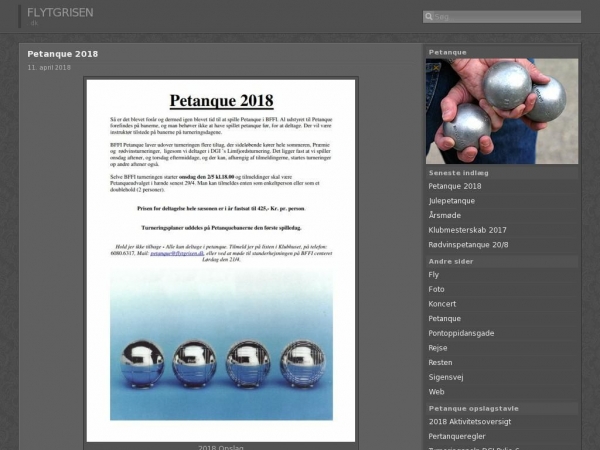
Task: Open Klubmesterskab 2017 post
Action: point(467,230)
